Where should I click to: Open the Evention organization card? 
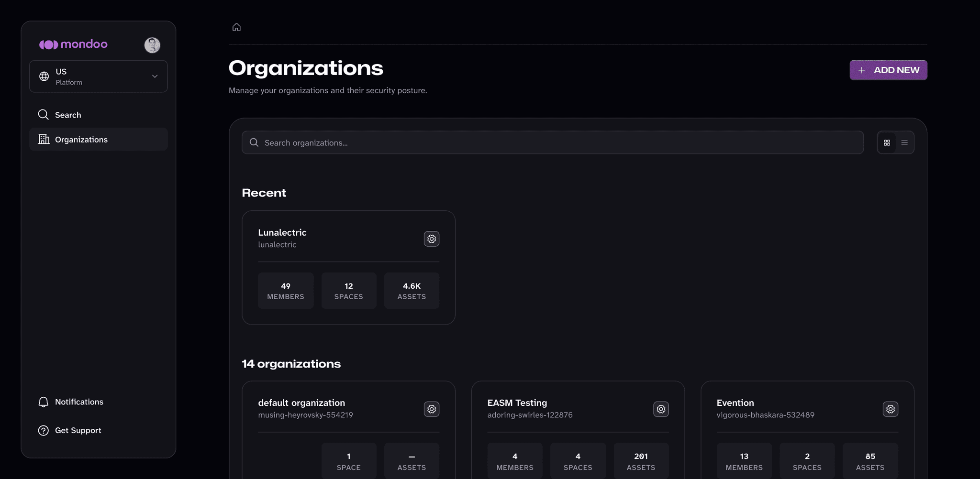[x=808, y=430]
